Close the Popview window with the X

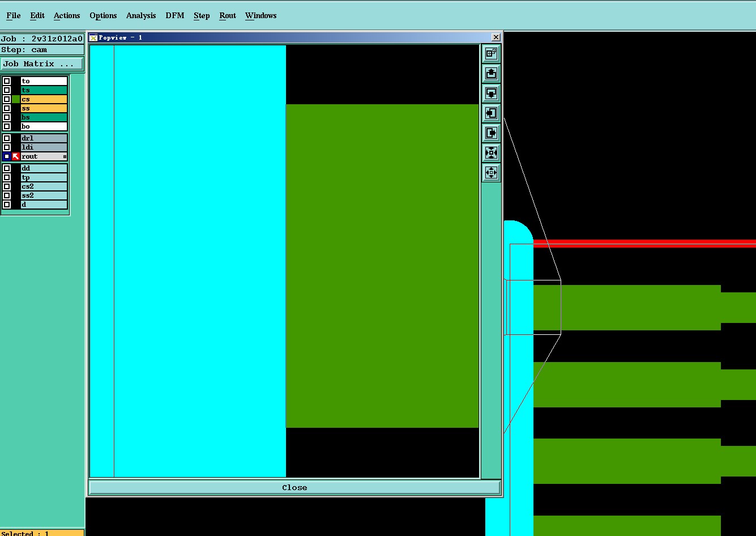[x=496, y=37]
